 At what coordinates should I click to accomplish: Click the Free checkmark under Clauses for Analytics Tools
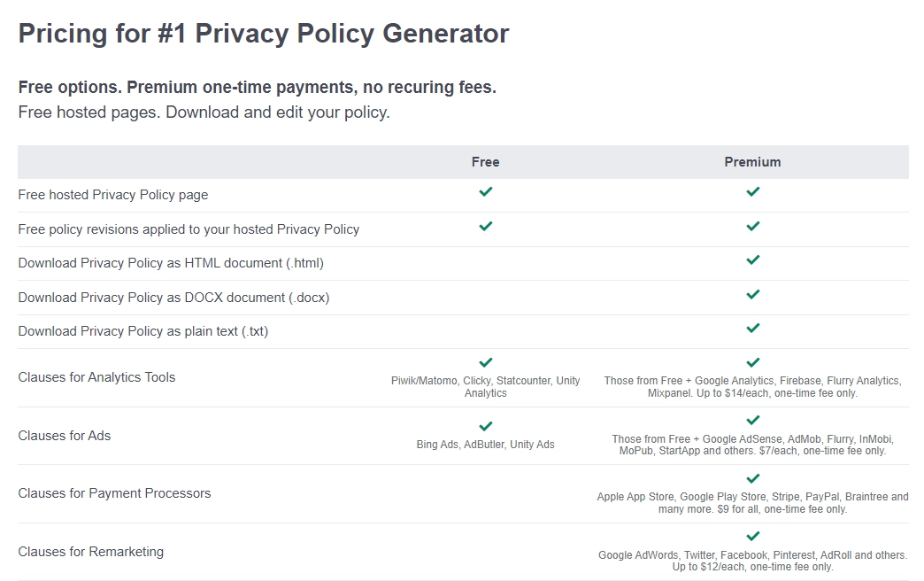coord(485,362)
